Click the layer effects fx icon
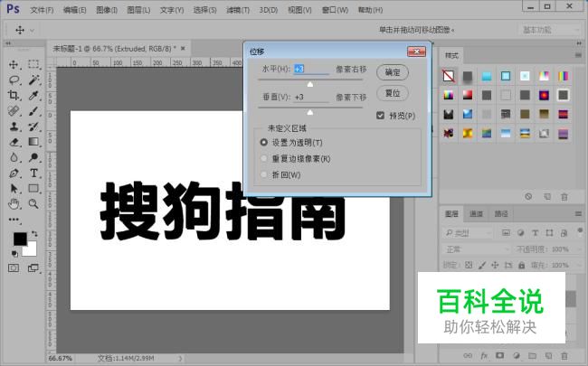Screen dimensions: 588x366 [x=484, y=355]
